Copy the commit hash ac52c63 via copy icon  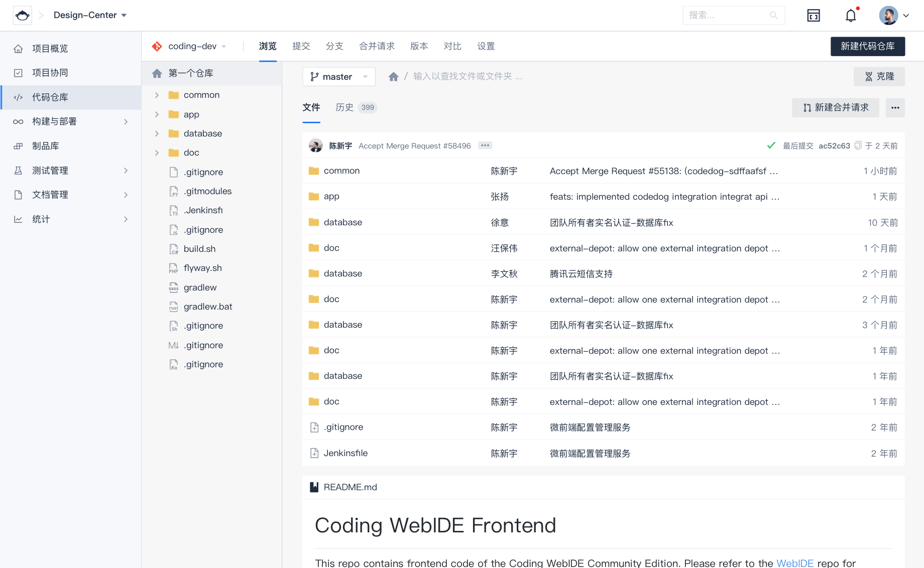point(858,146)
